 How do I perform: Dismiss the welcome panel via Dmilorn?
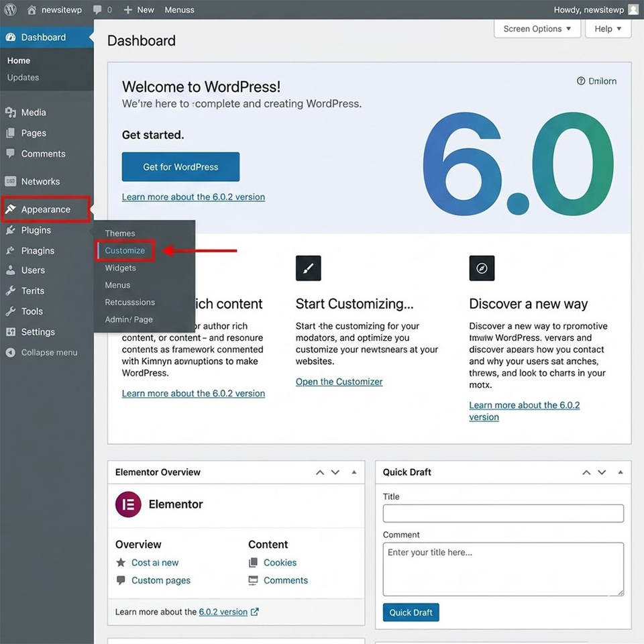click(597, 81)
